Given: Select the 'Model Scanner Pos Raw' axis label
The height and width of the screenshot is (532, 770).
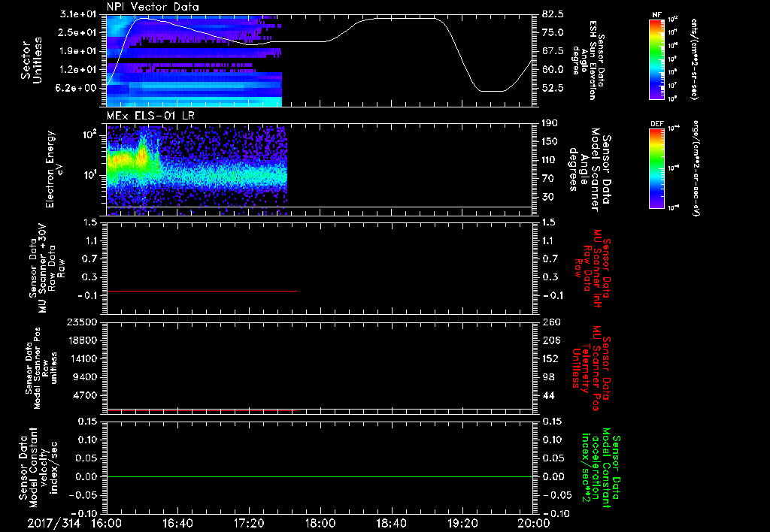Looking at the screenshot, I should [41, 367].
